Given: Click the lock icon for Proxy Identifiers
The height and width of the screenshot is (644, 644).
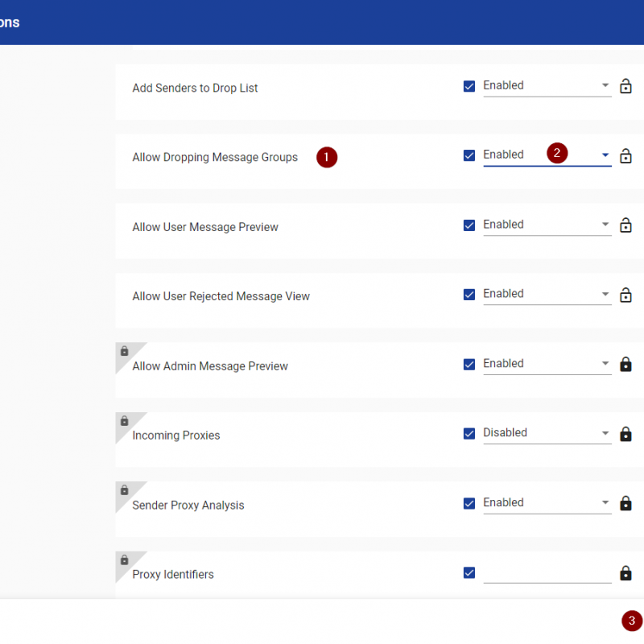Looking at the screenshot, I should 625,573.
